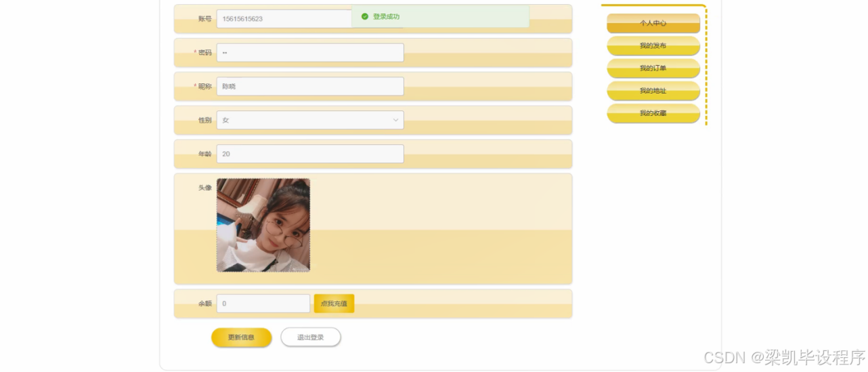Click the 密码 field label
The image size is (868, 372).
(204, 53)
